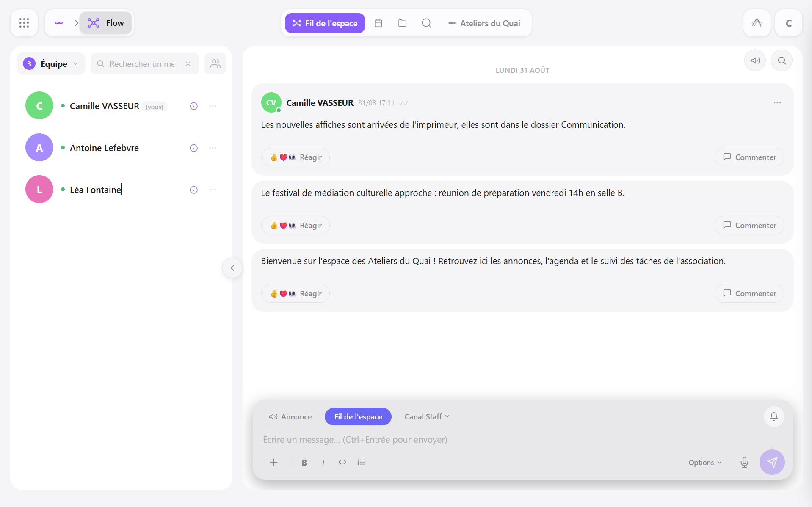Open more options for Léa Fontaine row
The height and width of the screenshot is (507, 812).
(213, 190)
